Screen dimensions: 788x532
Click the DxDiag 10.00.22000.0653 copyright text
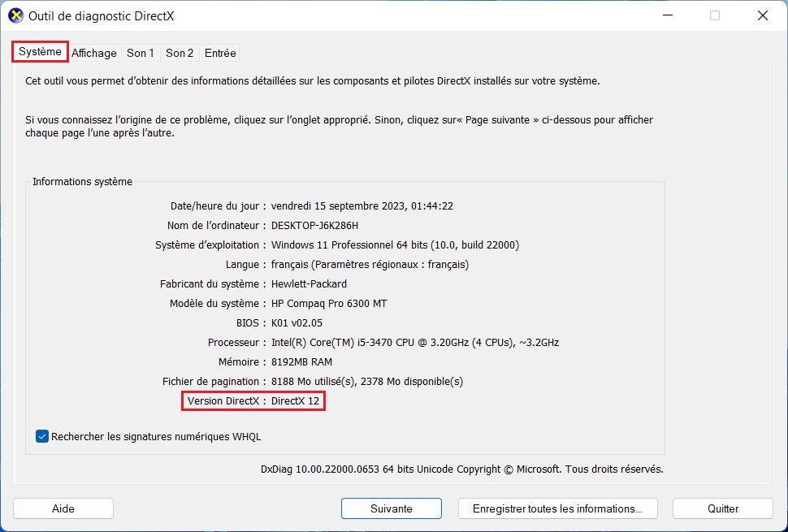click(462, 469)
